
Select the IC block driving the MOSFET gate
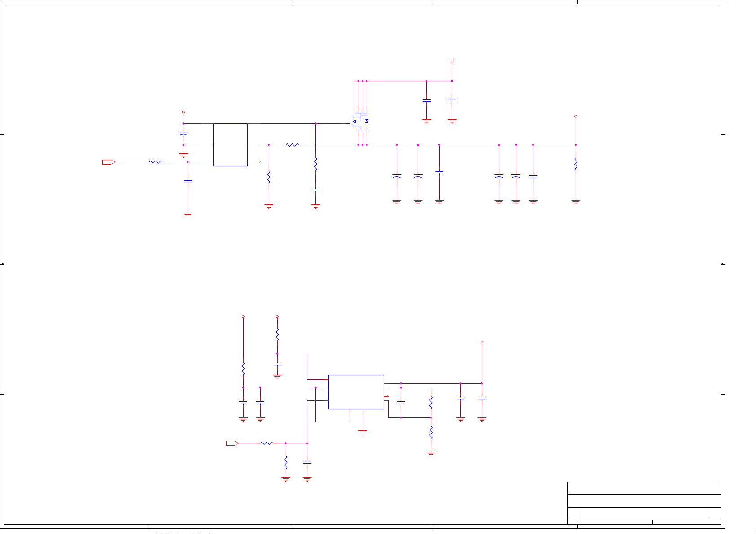click(230, 145)
